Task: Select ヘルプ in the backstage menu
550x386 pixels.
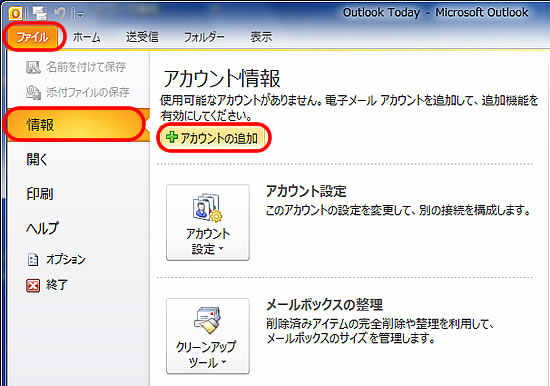Action: pos(42,228)
